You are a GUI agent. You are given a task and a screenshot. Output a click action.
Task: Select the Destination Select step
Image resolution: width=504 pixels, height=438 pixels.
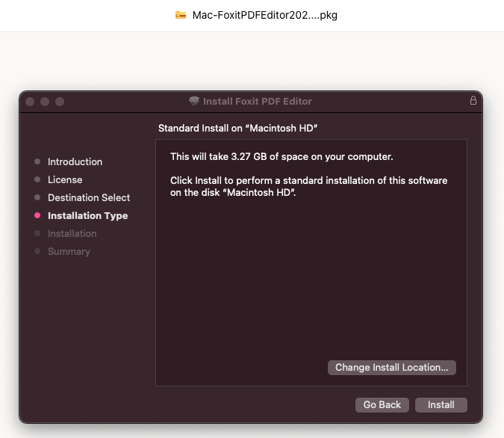tap(89, 197)
